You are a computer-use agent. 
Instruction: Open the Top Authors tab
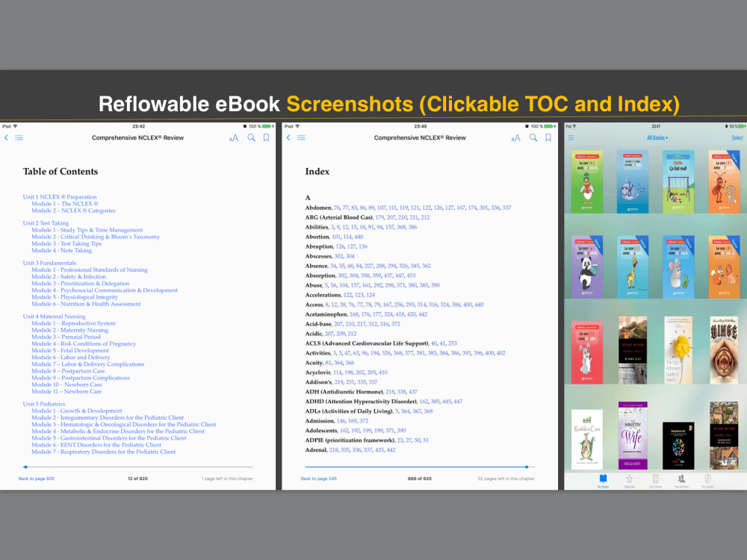pyautogui.click(x=682, y=481)
